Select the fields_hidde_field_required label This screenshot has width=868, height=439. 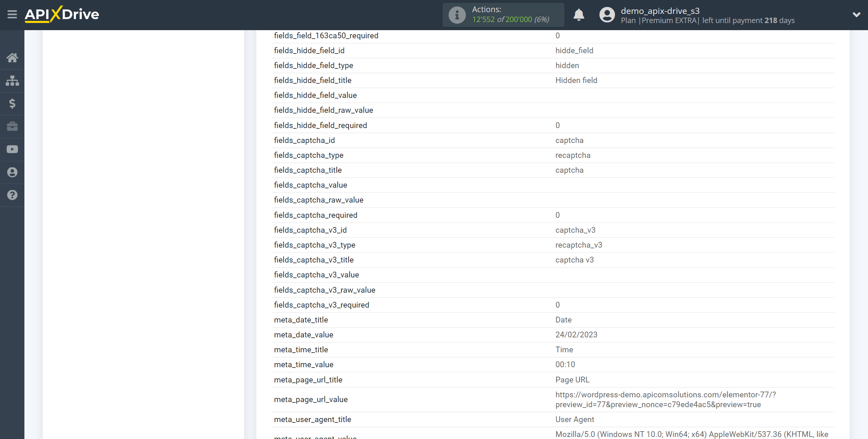pyautogui.click(x=320, y=125)
